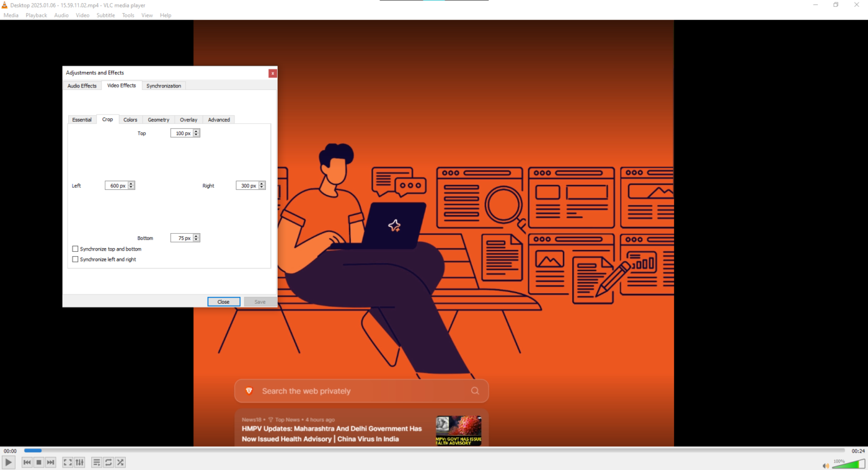The width and height of the screenshot is (868, 470).
Task: Click the Next media button
Action: [x=51, y=463]
